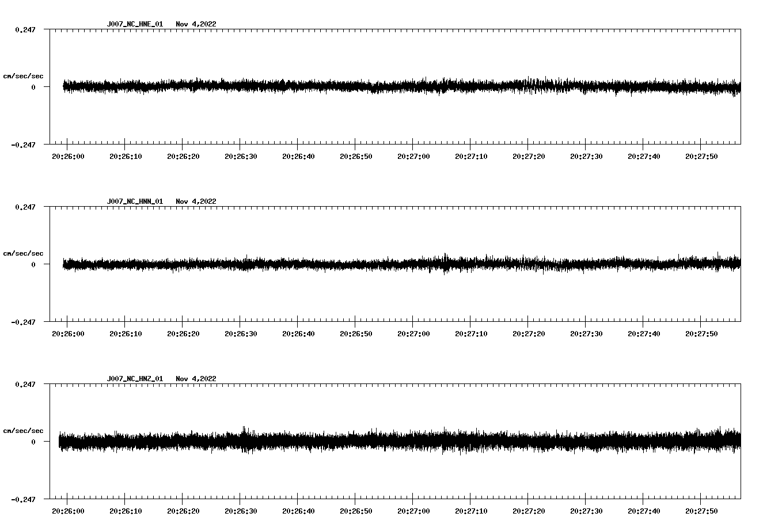Click the cm/sec/sec unit label on the HNE plot
This screenshot has height=532, width=782.
[x=23, y=76]
